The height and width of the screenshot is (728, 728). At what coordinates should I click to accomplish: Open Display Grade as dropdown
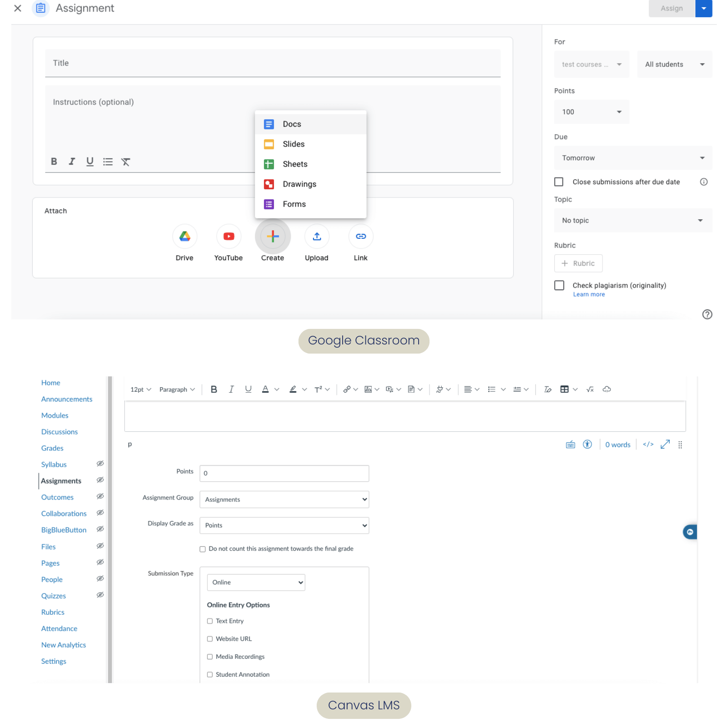pyautogui.click(x=284, y=526)
